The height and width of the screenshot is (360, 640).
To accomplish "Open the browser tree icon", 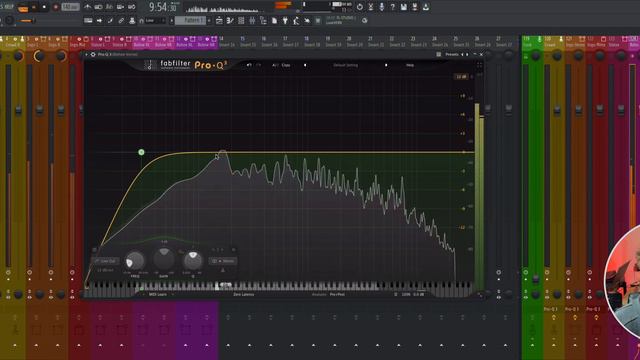I will [x=263, y=20].
